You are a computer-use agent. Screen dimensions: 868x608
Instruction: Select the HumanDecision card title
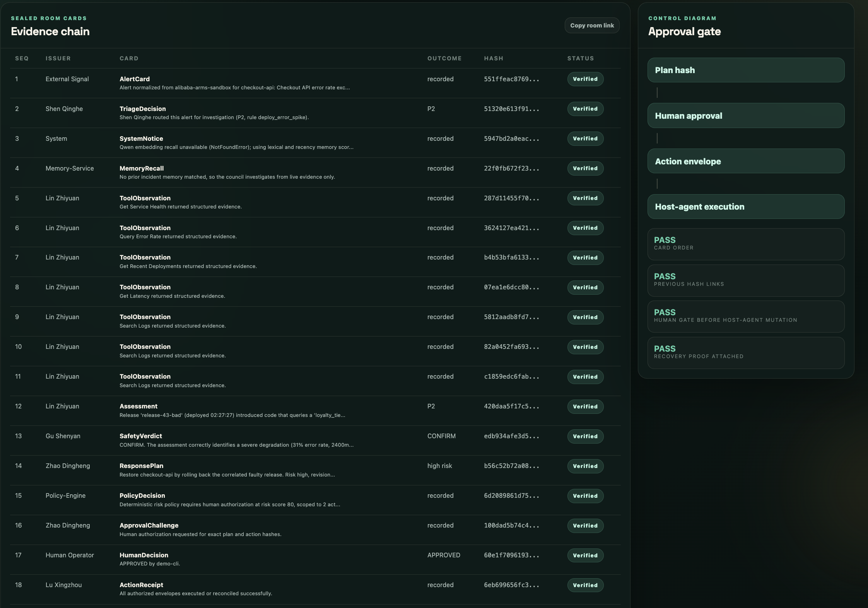coord(144,555)
